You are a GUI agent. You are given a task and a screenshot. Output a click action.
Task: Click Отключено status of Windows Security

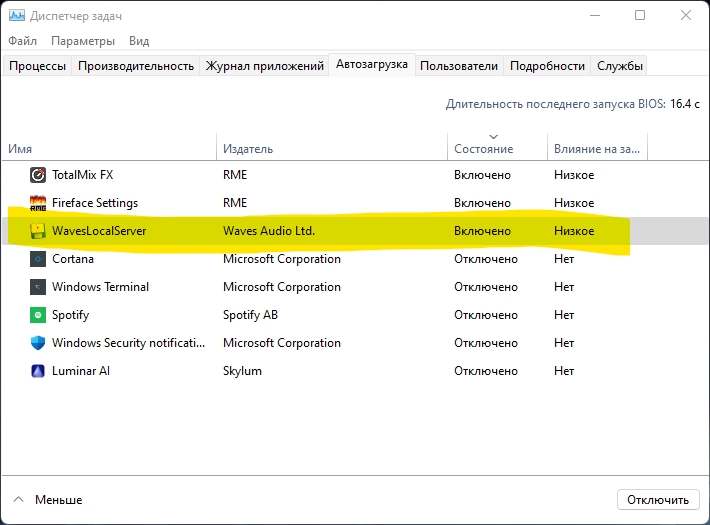pyautogui.click(x=486, y=343)
